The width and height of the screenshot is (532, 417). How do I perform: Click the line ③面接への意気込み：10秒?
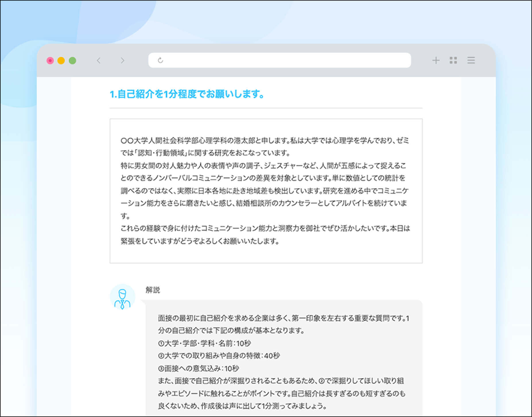(x=198, y=368)
